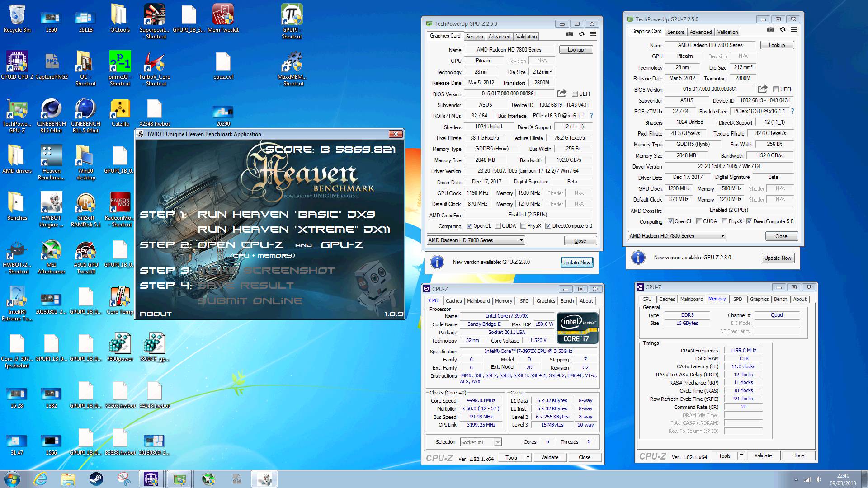Image resolution: width=868 pixels, height=488 pixels.
Task: Click the Validate button in left CPU-Z
Action: click(550, 457)
